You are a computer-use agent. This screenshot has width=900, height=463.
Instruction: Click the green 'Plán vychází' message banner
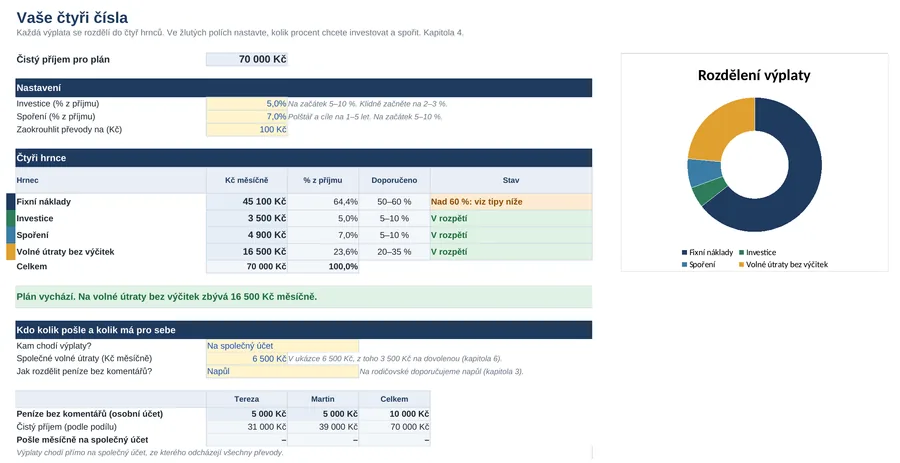coord(304,297)
